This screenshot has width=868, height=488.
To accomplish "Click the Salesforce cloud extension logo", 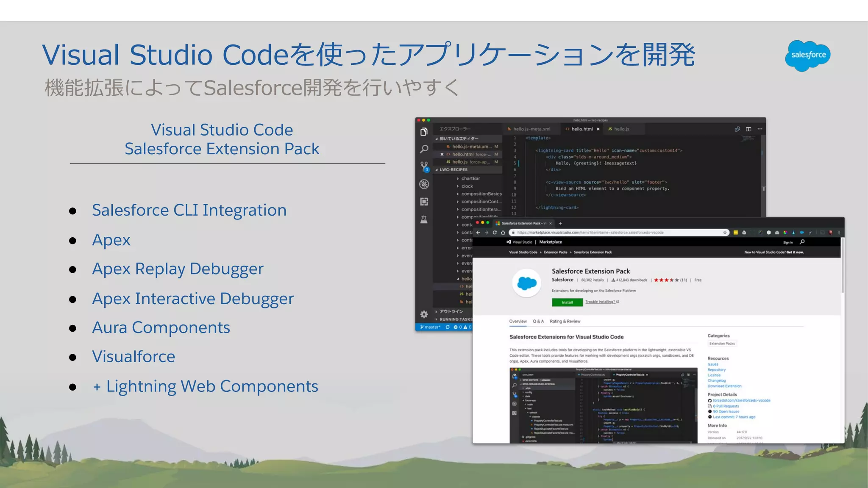I will click(x=527, y=283).
